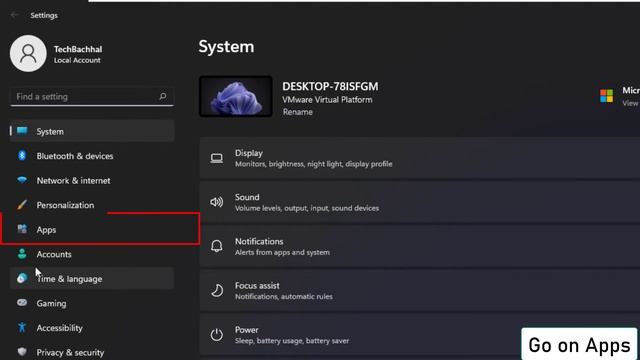The image size is (640, 360).
Task: Click the Accessibility figure icon
Action: click(22, 327)
